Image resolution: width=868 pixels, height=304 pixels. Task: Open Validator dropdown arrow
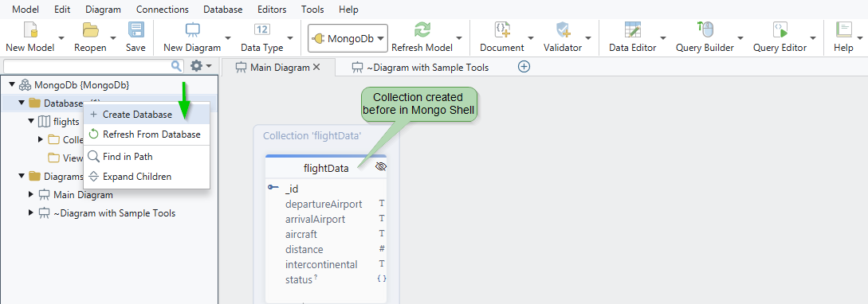[588, 37]
